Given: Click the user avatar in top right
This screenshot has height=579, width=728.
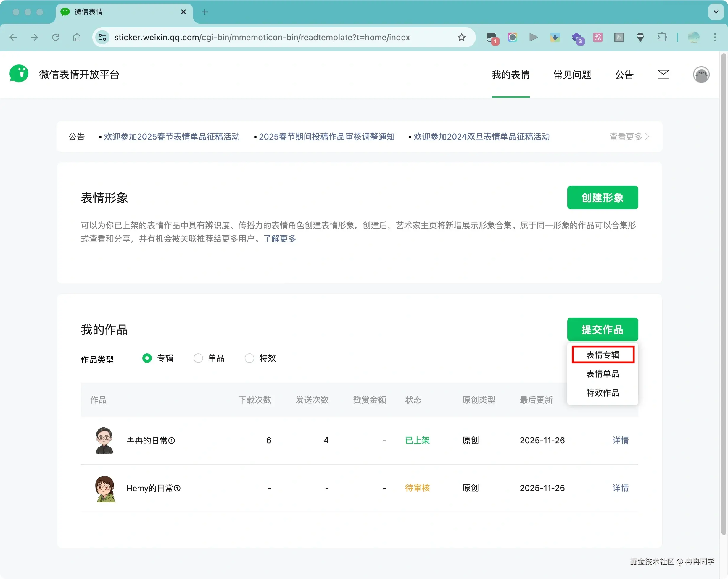Looking at the screenshot, I should click(x=701, y=75).
